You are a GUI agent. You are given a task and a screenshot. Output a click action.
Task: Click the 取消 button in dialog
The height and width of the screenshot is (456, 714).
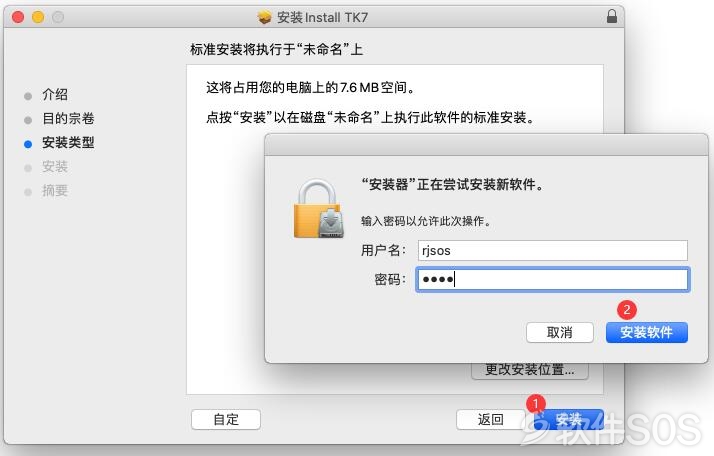[x=560, y=333]
